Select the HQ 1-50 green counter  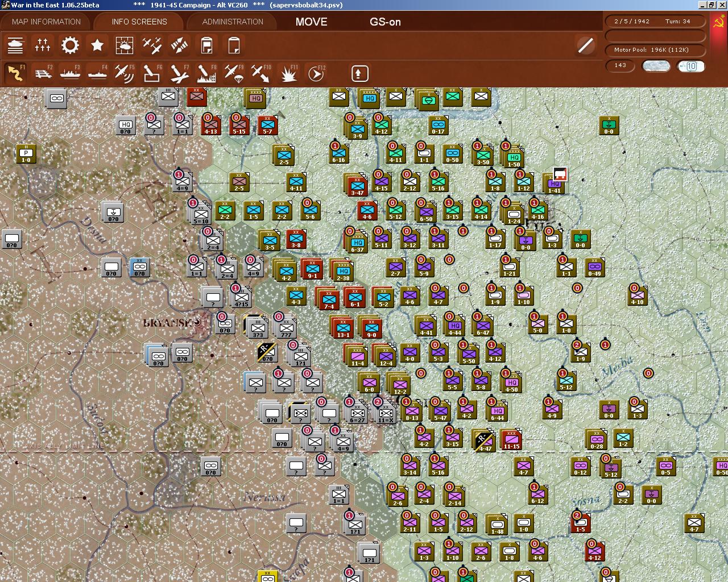[513, 157]
